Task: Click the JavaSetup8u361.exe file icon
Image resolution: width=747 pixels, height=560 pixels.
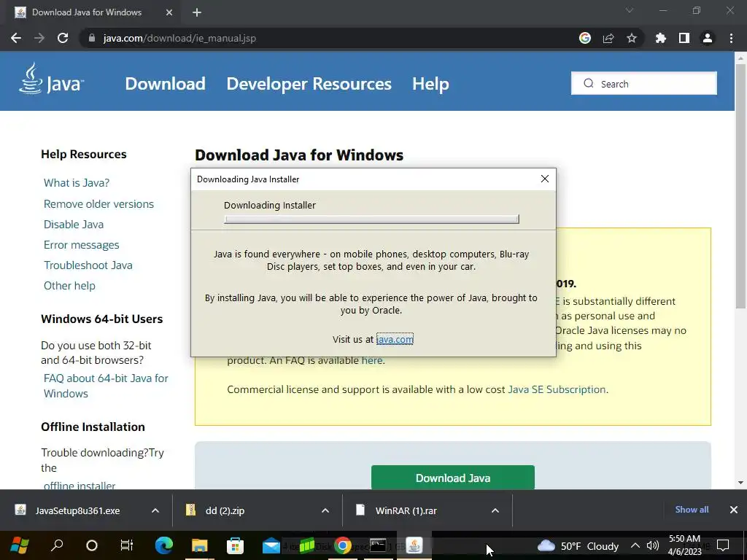Action: pos(20,510)
